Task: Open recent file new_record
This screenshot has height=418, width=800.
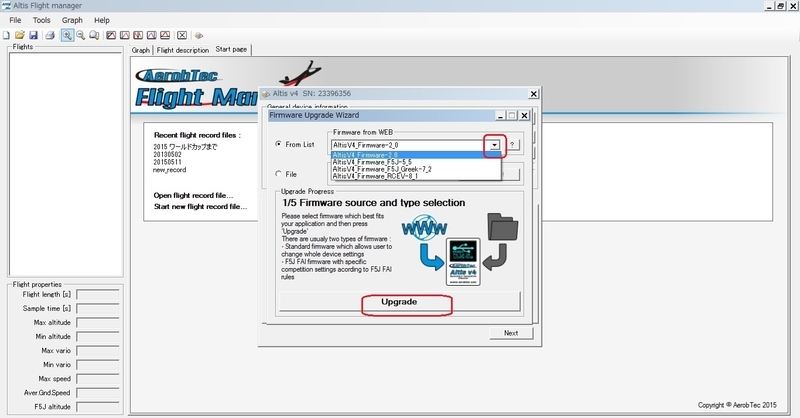Action: [169, 169]
